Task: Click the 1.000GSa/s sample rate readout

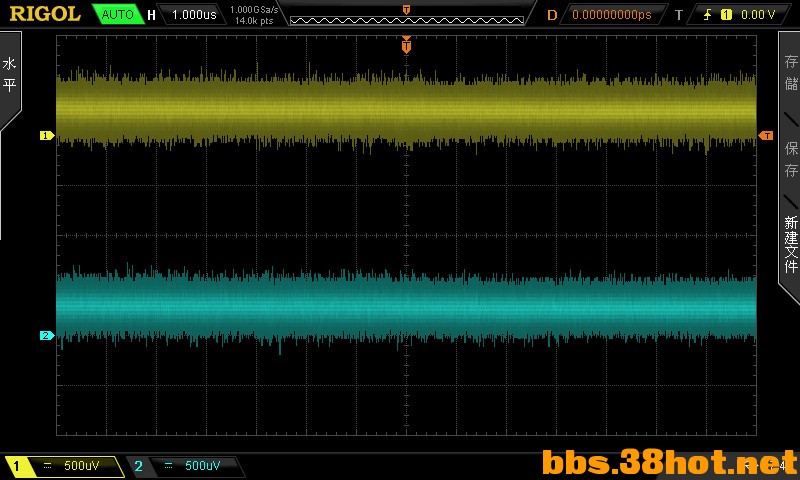Action: pyautogui.click(x=254, y=9)
